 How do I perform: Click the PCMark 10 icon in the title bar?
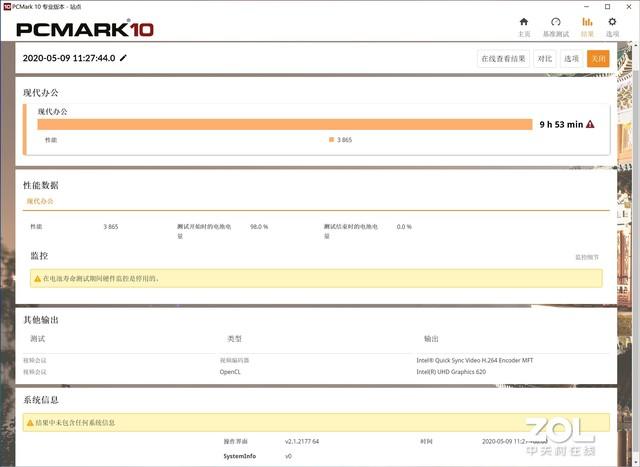coord(7,7)
